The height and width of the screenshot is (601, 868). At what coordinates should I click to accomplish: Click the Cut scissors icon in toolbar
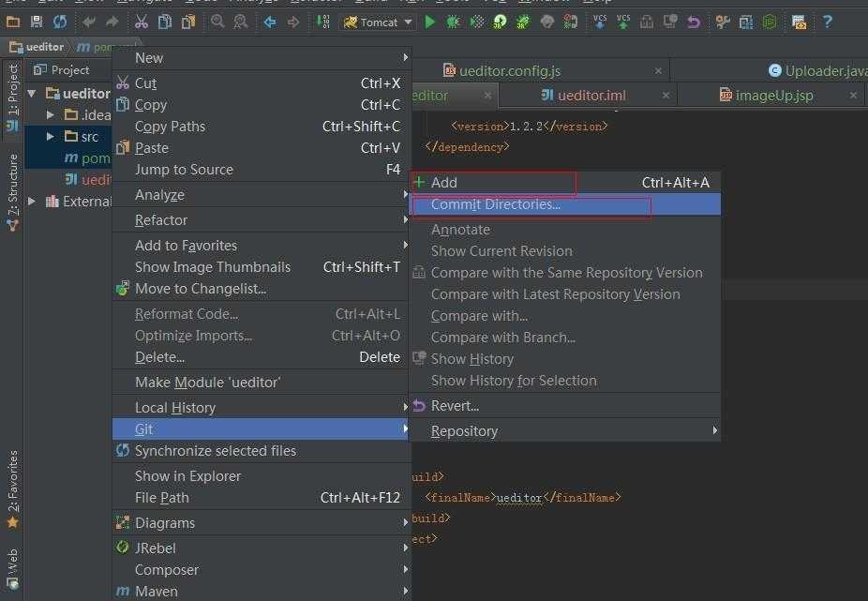[142, 22]
